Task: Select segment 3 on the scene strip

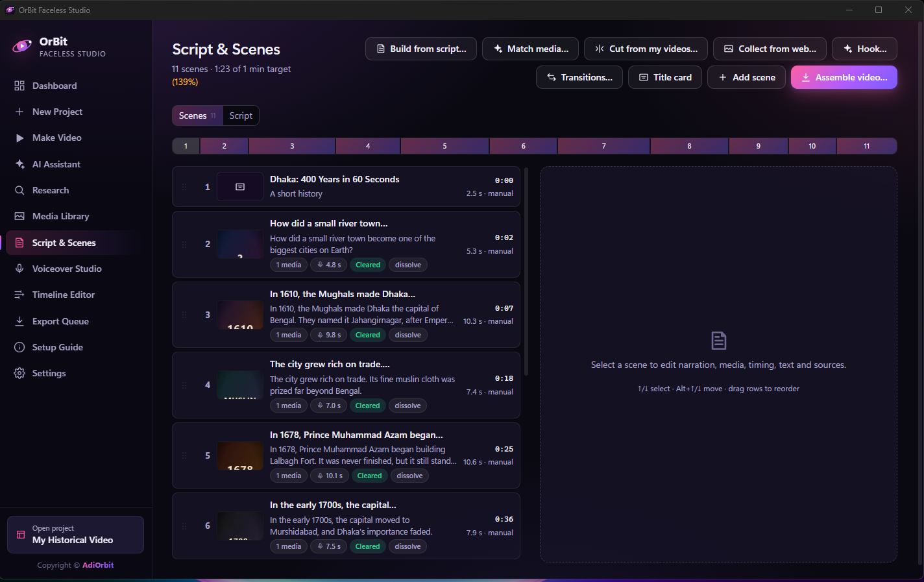Action: tap(292, 146)
